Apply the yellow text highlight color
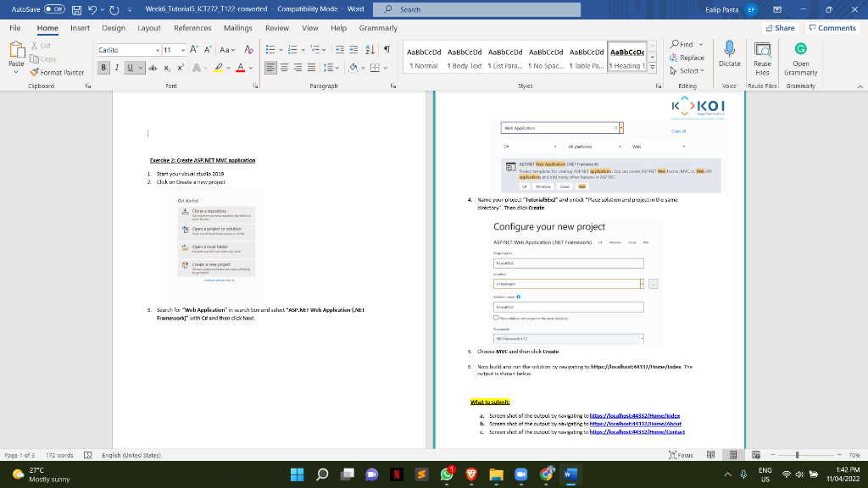Screen dimensions: 868x488 click(218, 68)
